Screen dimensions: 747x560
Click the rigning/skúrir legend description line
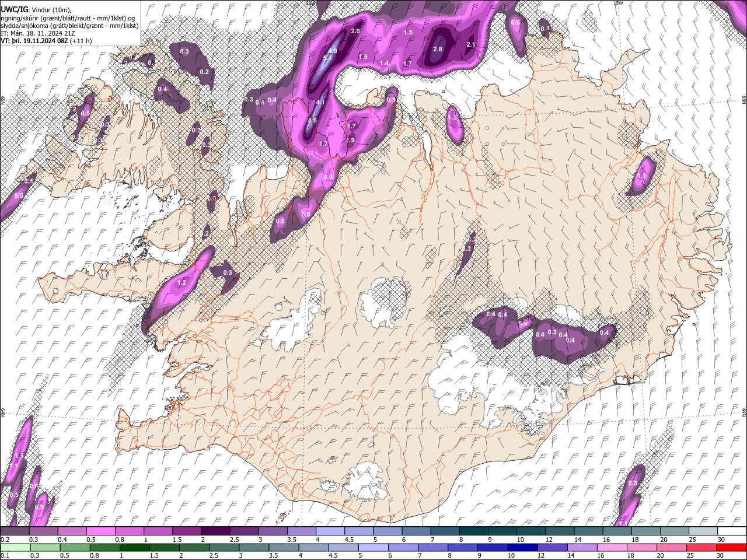(69, 18)
